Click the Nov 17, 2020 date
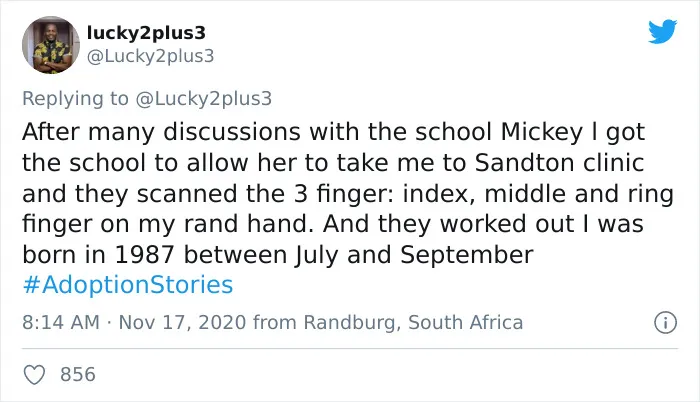Image resolution: width=700 pixels, height=402 pixels. click(x=182, y=322)
